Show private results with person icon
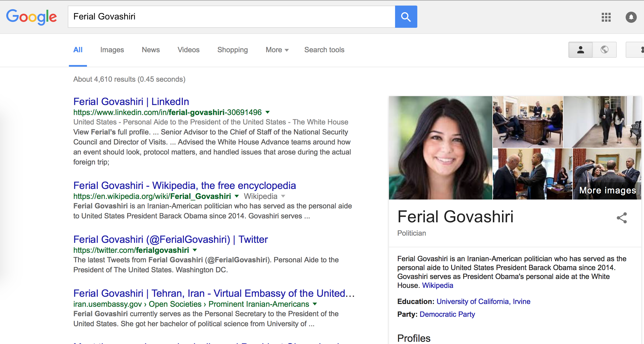Viewport: 644px width, 344px height. (x=580, y=50)
